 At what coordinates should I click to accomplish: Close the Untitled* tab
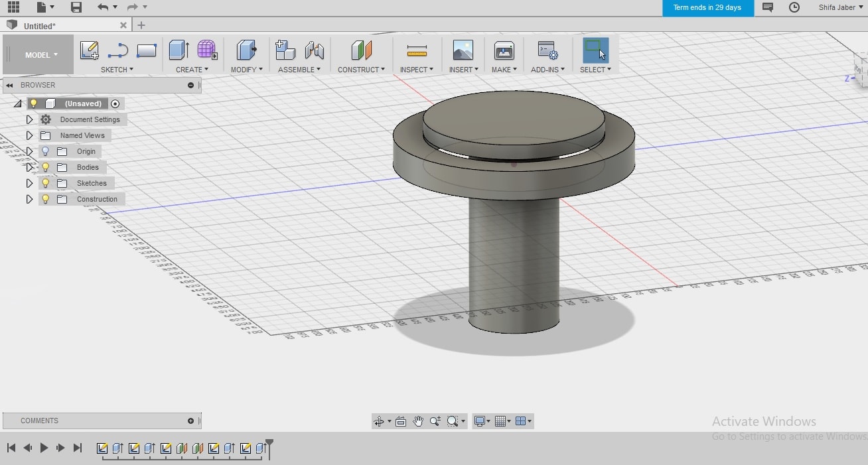pos(123,25)
